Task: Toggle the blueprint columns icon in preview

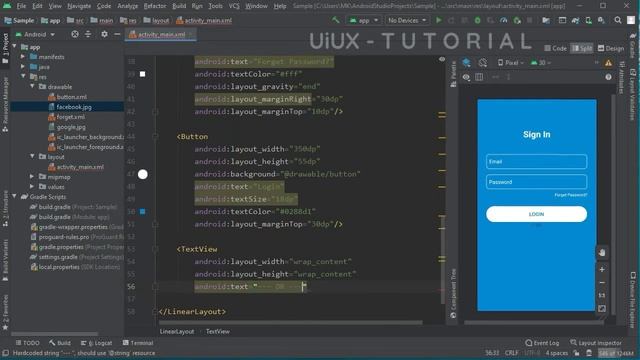Action: coord(479,77)
